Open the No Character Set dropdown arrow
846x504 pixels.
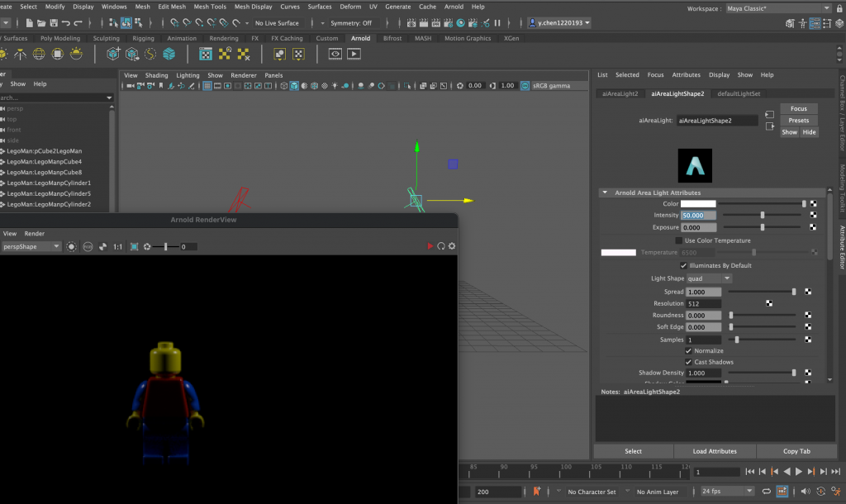(x=558, y=491)
